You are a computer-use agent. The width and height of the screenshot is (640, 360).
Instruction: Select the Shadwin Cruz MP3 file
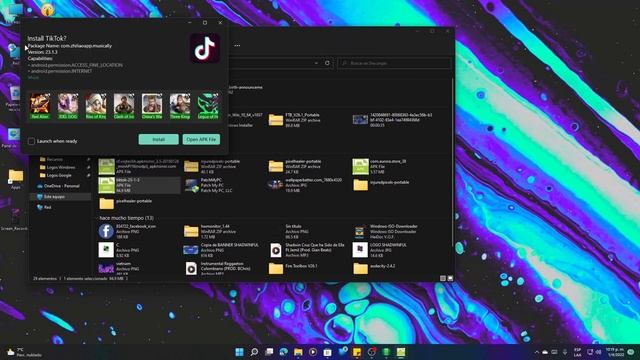307,250
